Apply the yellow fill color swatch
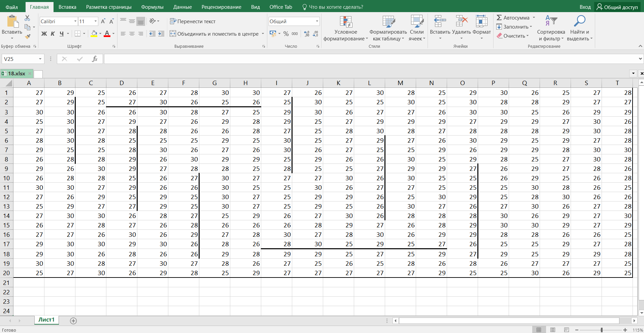 (94, 34)
